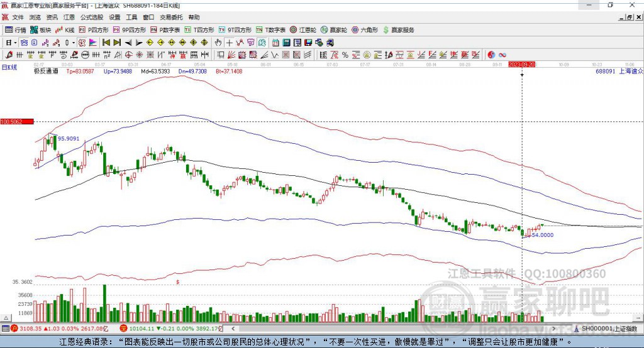Toggle the highlighted green brain-like icon
Viewport: 644px width, 348px height.
click(x=262, y=43)
